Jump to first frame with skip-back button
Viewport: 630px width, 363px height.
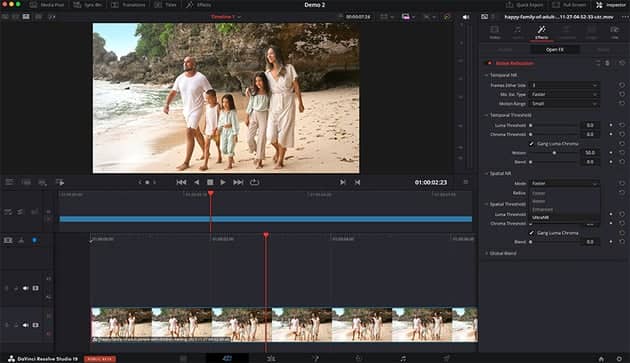(181, 182)
